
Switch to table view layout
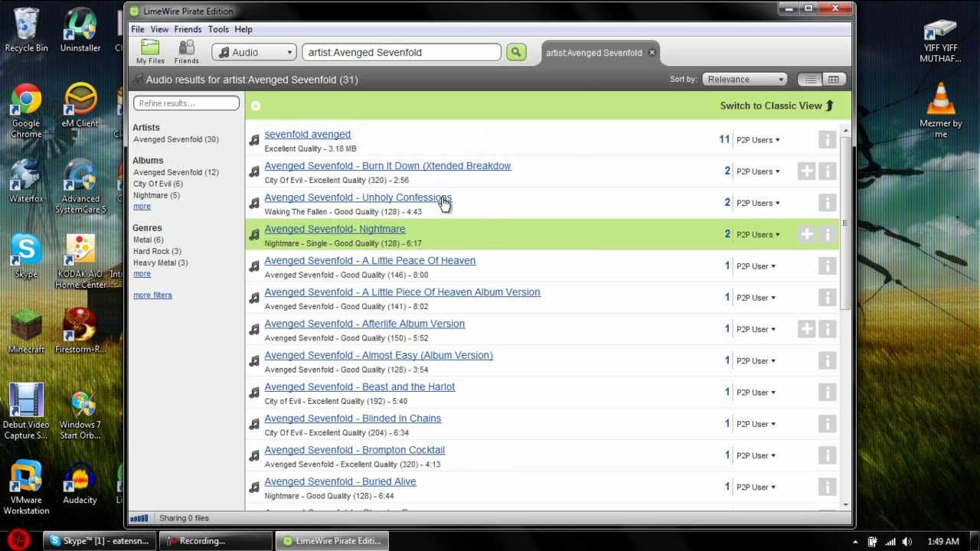(x=833, y=80)
